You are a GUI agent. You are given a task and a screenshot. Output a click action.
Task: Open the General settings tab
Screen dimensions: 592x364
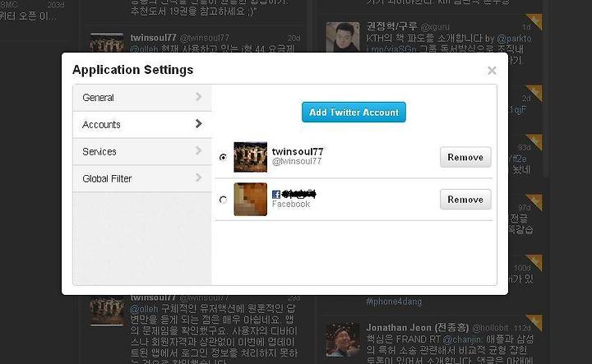point(142,98)
